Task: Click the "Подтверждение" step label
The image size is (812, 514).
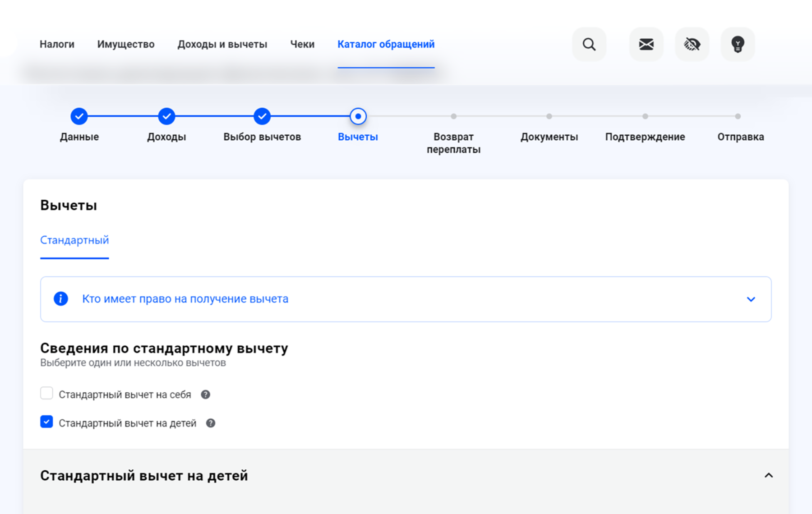Action: [645, 137]
